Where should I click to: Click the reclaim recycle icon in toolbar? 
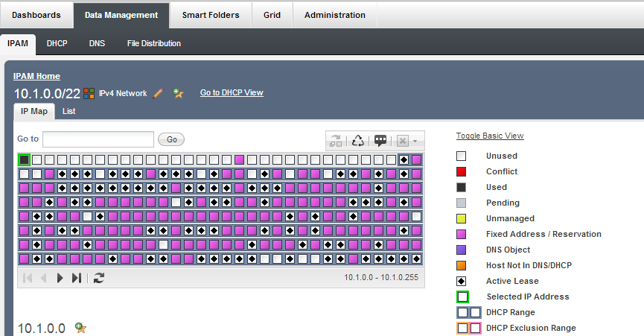(358, 140)
